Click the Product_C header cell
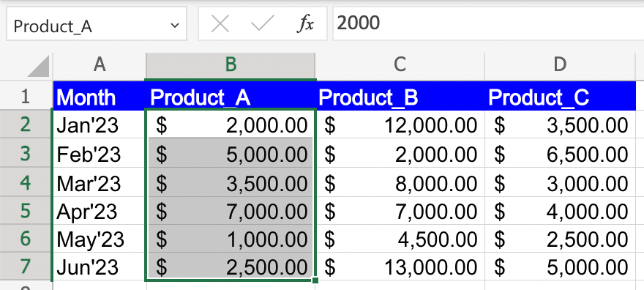The width and height of the screenshot is (644, 290). click(x=561, y=96)
